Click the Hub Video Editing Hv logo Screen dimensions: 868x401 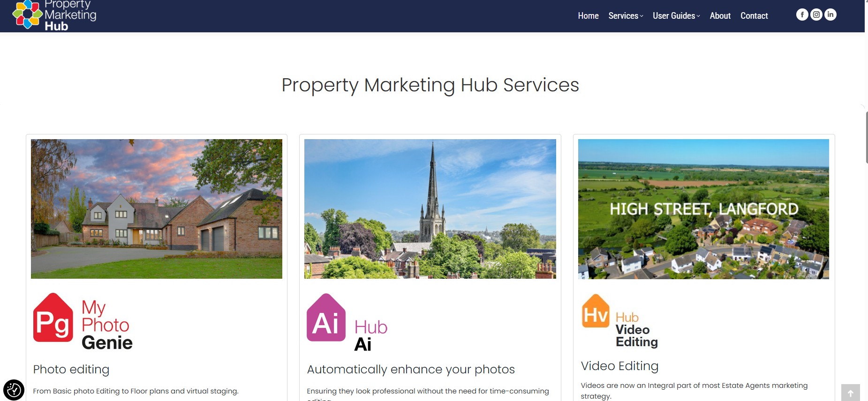point(620,321)
